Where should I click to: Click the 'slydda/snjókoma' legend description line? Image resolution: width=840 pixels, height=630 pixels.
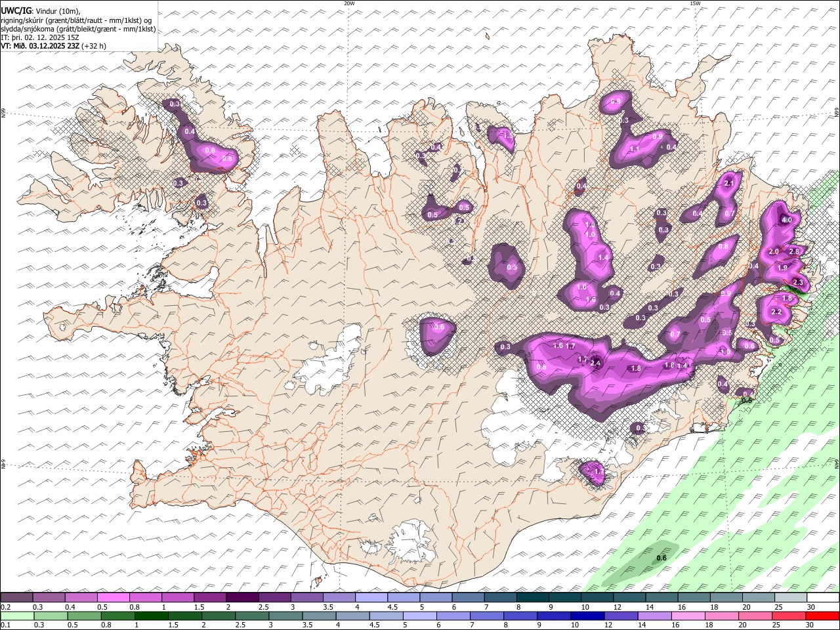pos(78,29)
